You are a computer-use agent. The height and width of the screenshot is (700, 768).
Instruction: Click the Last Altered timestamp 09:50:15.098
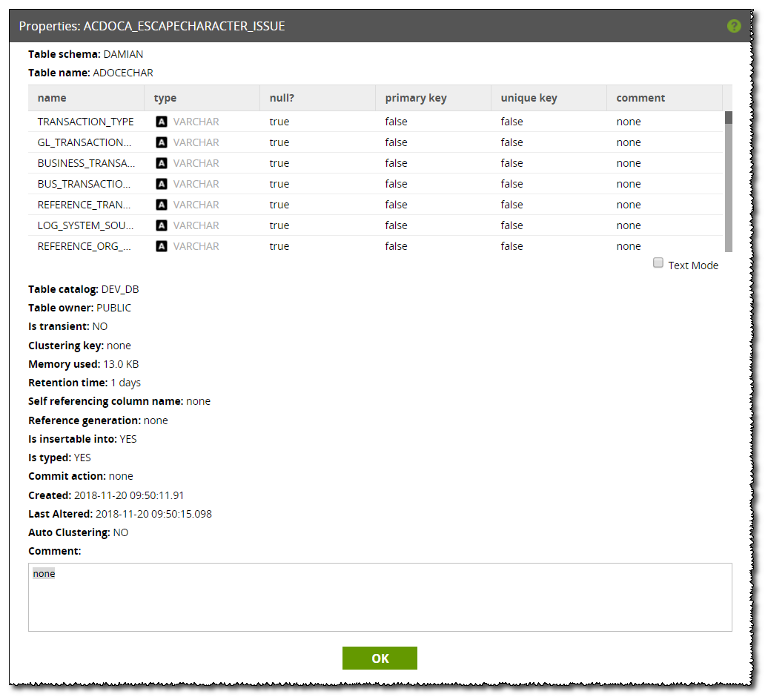(x=181, y=515)
